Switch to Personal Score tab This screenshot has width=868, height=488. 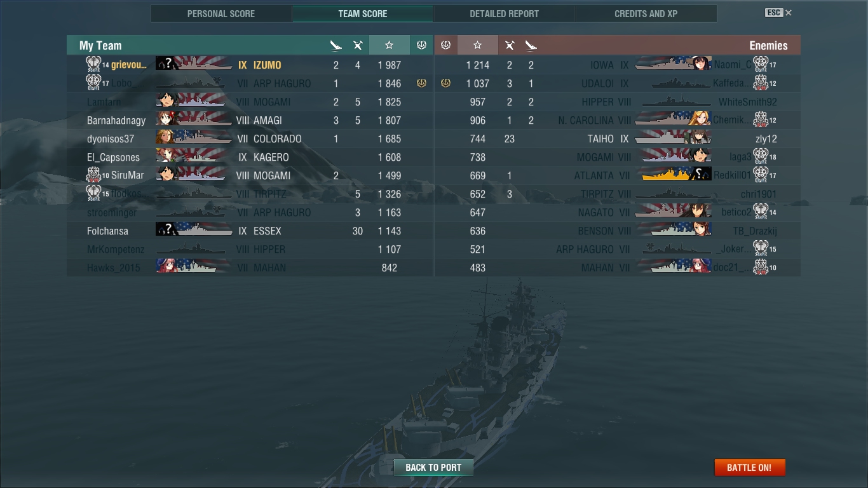pos(221,13)
